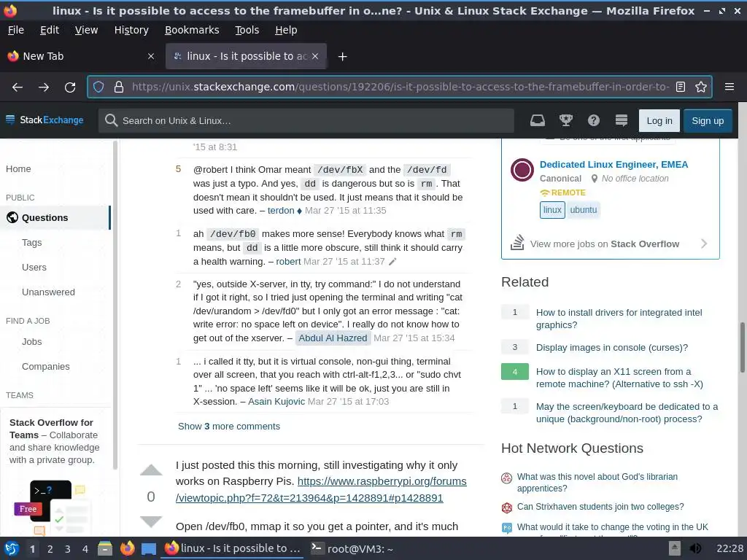This screenshot has height=560, width=747.
Task: Open Dedicated Linux Engineer, EMEA job
Action: pos(614,164)
